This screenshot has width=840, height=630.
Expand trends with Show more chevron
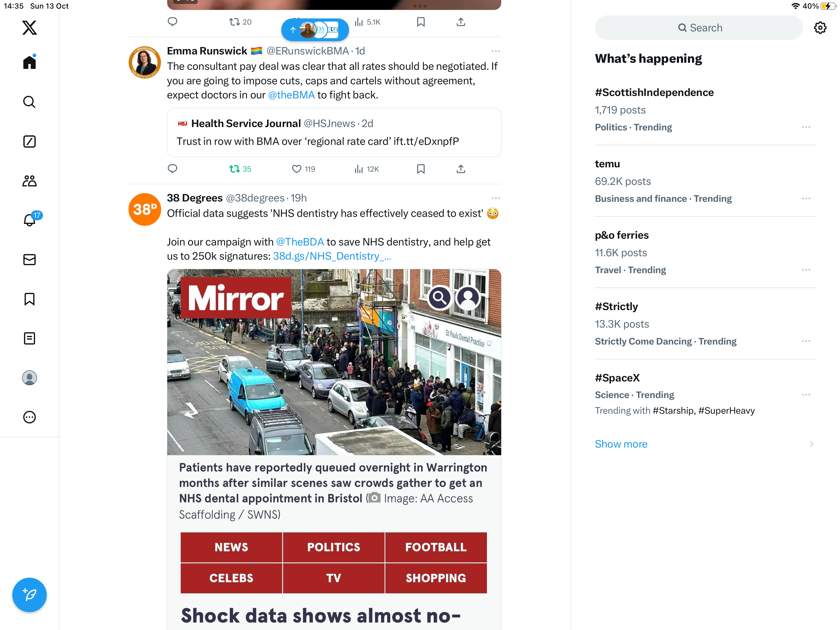pyautogui.click(x=811, y=444)
